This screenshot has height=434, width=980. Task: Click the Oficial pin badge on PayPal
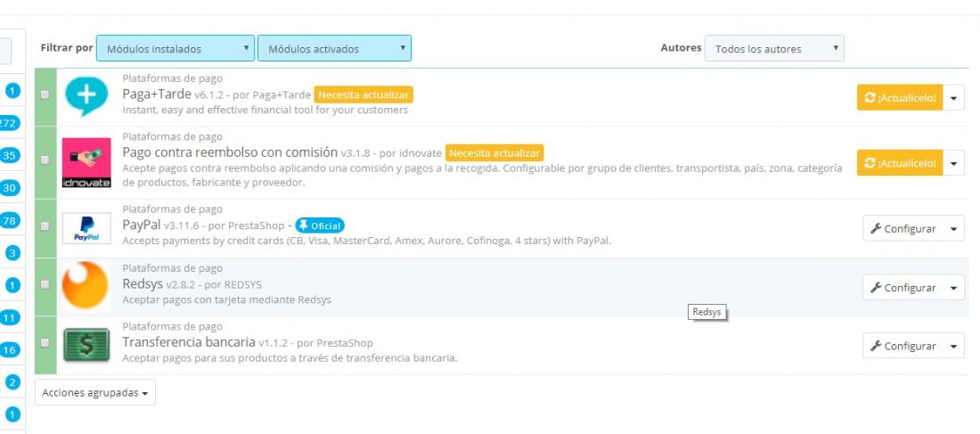[319, 225]
